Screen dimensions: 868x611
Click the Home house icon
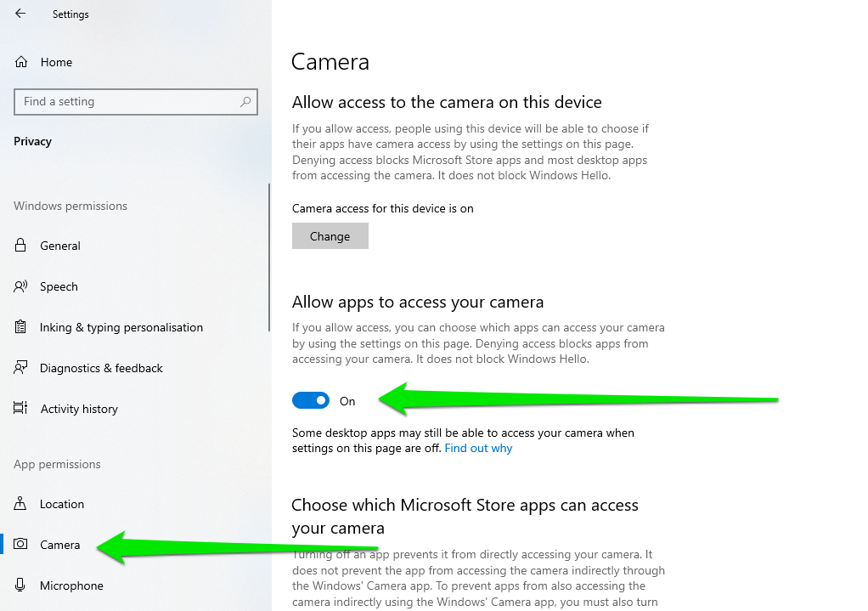21,62
